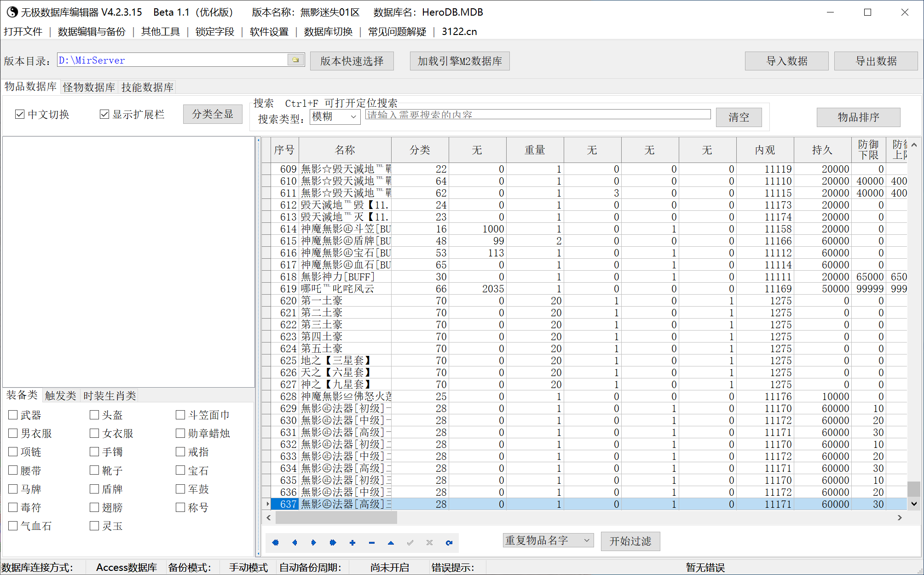Switch to 怪物数据库 tab
The image size is (924, 575).
coord(89,87)
